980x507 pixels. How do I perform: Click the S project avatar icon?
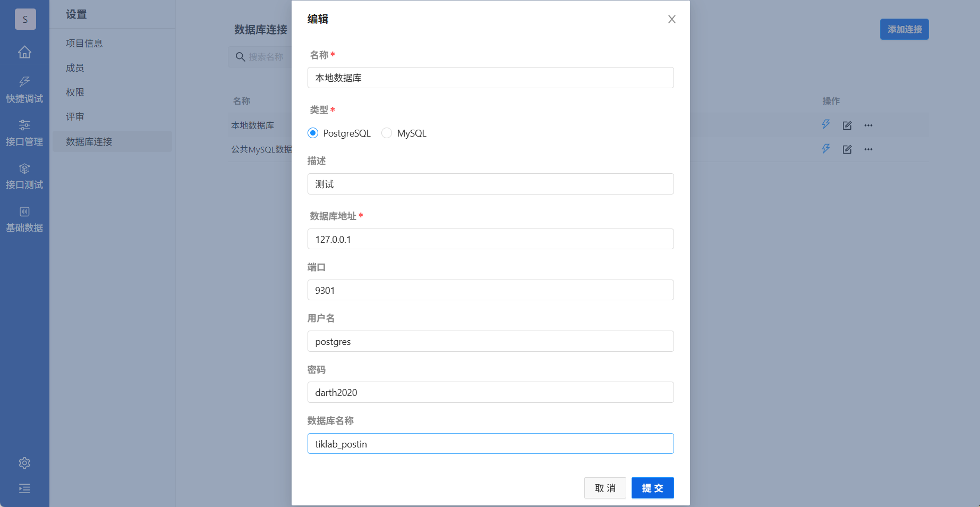25,19
